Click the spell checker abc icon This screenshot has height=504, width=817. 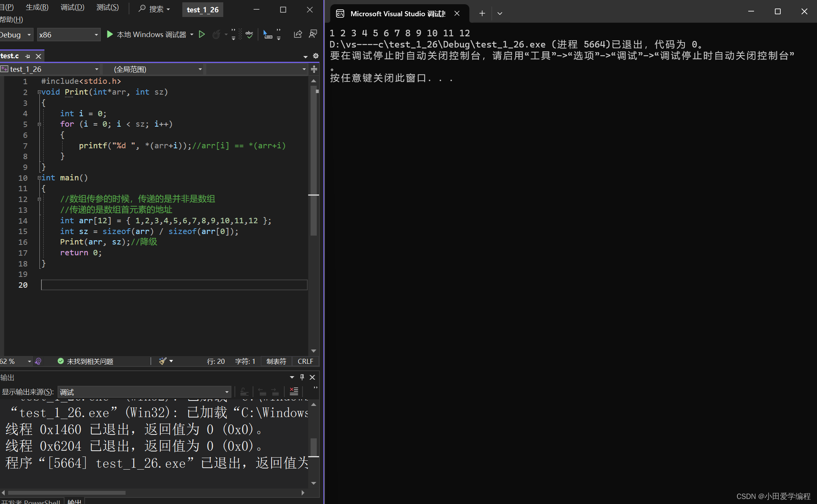point(249,34)
